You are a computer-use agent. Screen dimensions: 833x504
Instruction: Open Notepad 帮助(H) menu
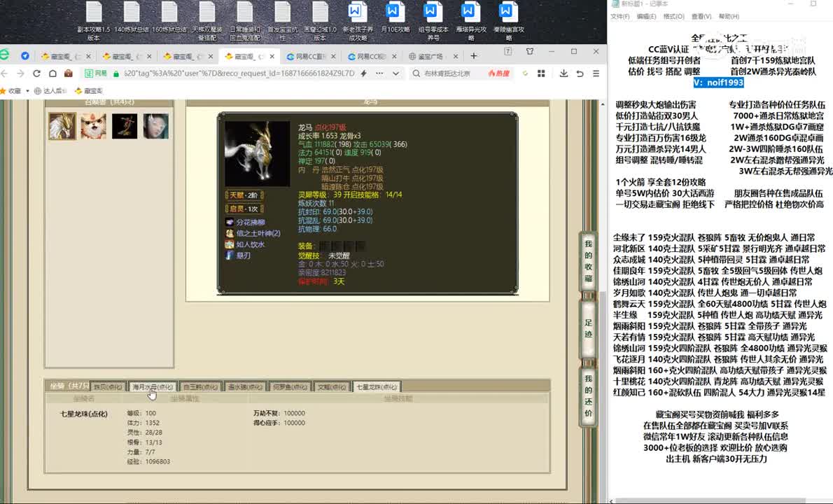729,17
